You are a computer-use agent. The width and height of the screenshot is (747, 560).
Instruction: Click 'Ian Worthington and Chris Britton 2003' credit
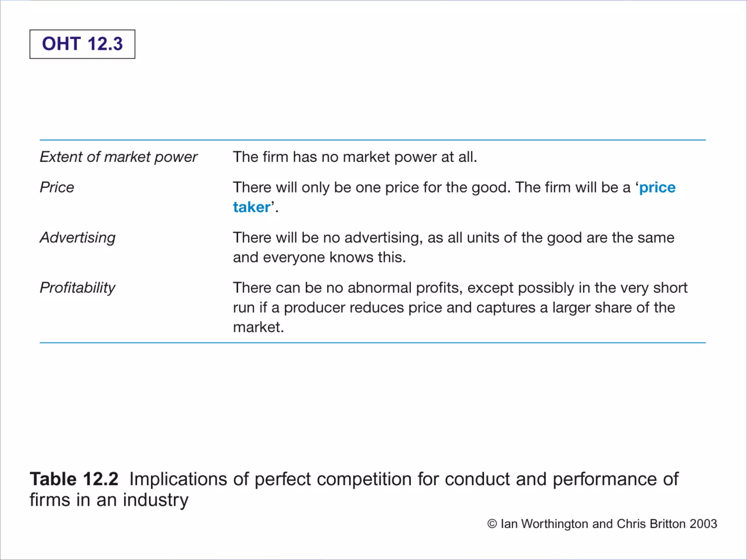pos(609,524)
